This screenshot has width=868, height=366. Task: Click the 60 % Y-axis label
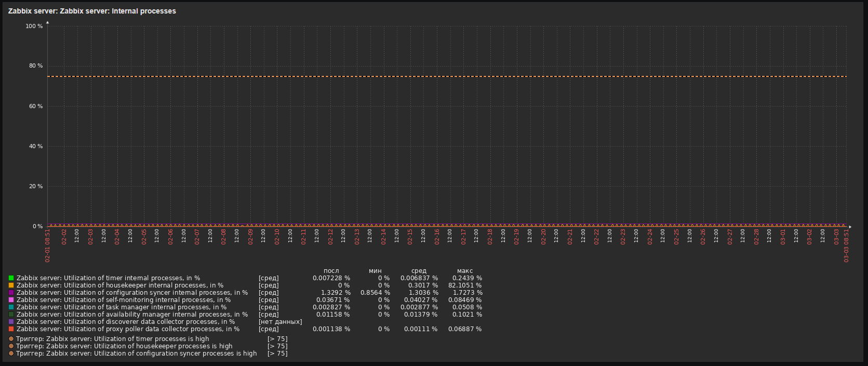pos(36,106)
